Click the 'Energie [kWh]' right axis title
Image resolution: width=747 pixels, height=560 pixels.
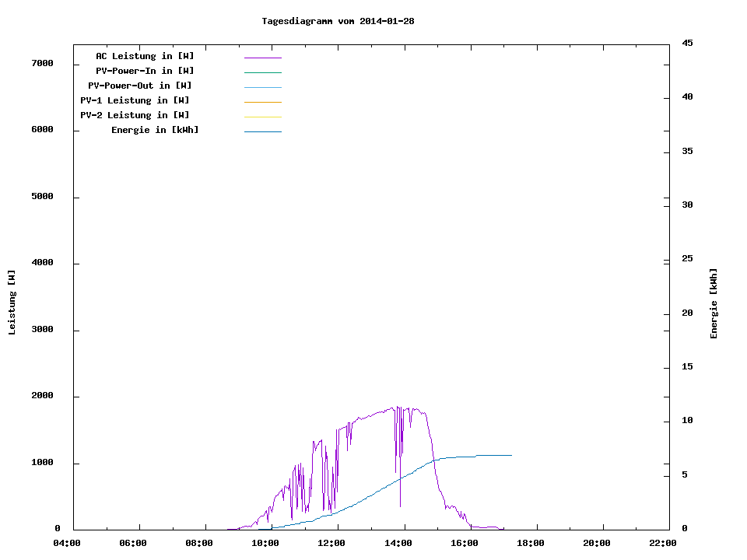714,303
